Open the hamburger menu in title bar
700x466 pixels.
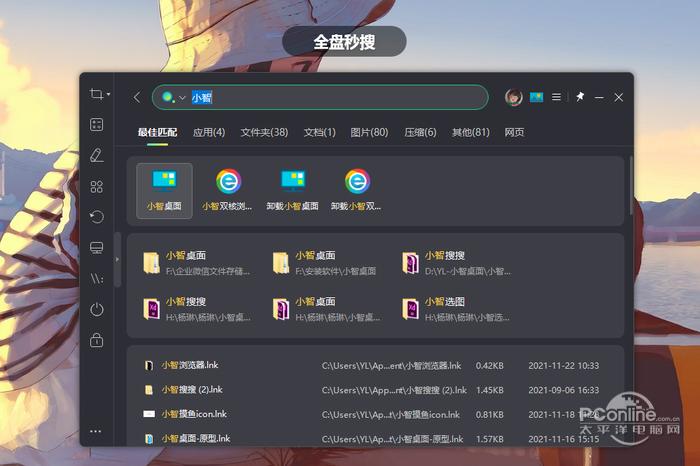coord(556,97)
